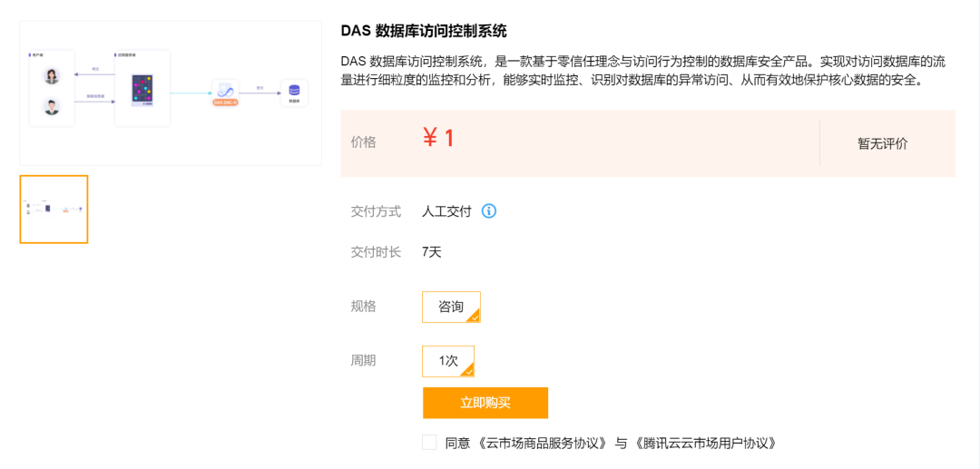Viewport: 980px width, 469px height.
Task: Select the small product thumbnail preview
Action: [x=54, y=210]
